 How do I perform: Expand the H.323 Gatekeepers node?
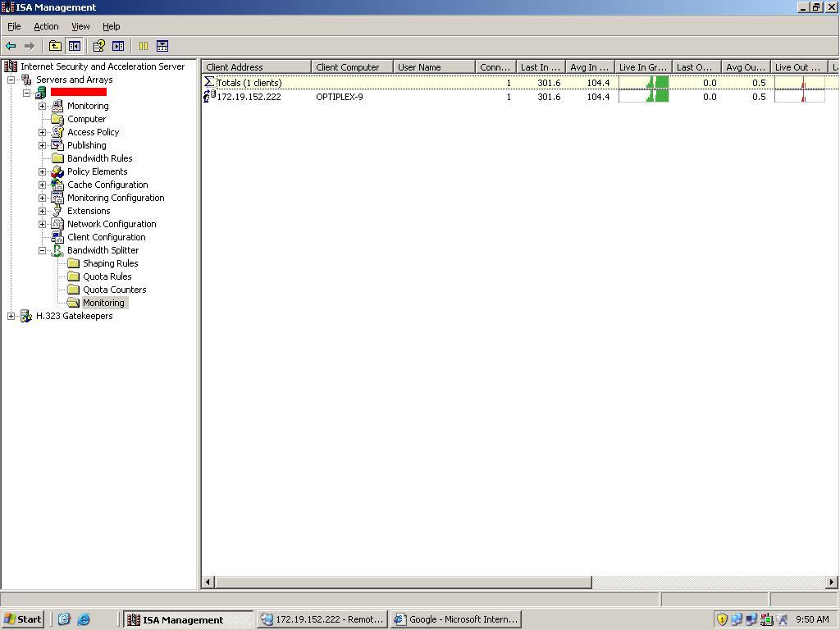pyautogui.click(x=11, y=316)
